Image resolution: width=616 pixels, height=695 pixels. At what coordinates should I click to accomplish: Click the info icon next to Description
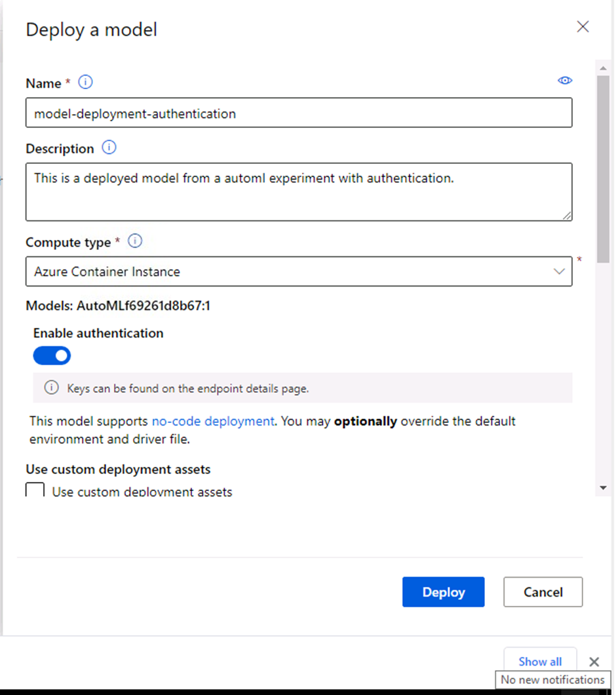109,147
